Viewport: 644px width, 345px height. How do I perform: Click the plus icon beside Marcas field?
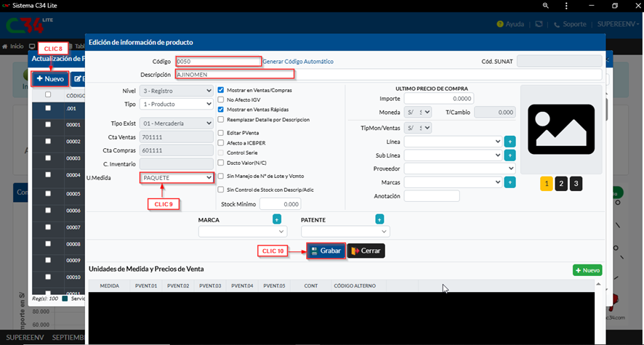[x=510, y=182]
